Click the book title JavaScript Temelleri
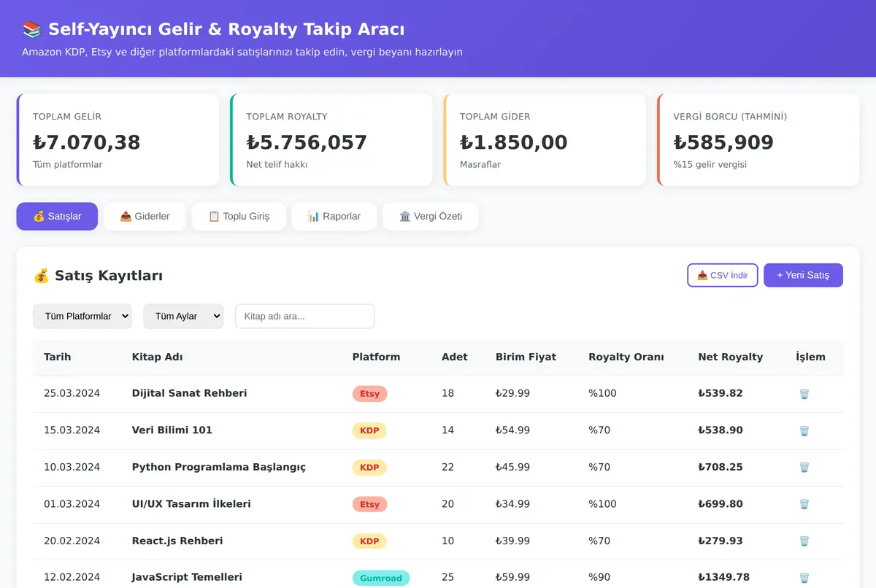 click(187, 577)
